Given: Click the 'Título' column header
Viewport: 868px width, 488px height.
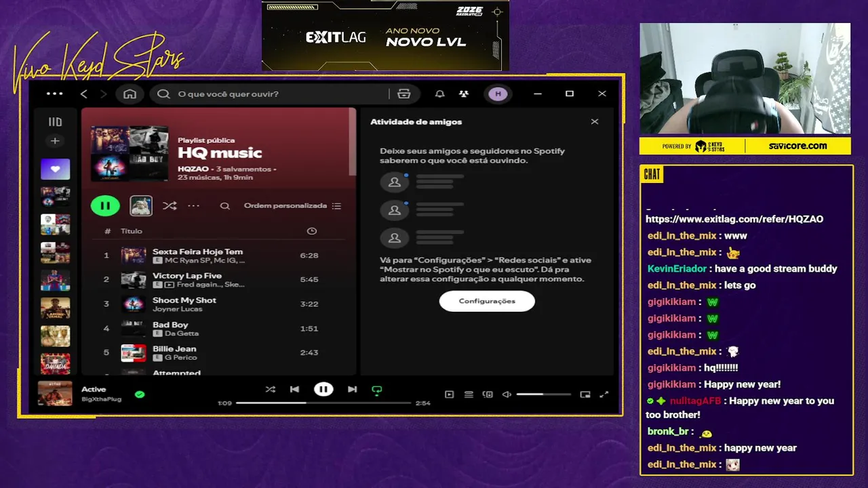Looking at the screenshot, I should coord(132,231).
